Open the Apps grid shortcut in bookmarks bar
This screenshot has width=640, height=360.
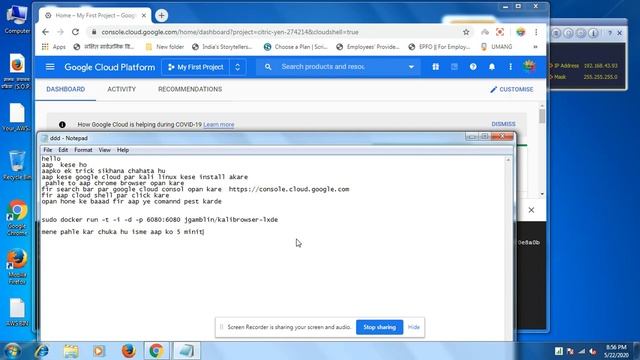53,47
